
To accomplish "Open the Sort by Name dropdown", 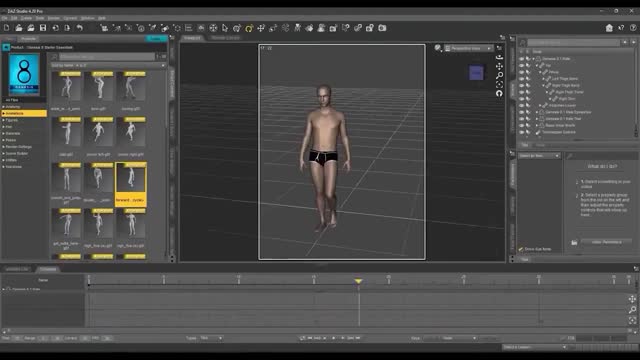I will pos(108,65).
